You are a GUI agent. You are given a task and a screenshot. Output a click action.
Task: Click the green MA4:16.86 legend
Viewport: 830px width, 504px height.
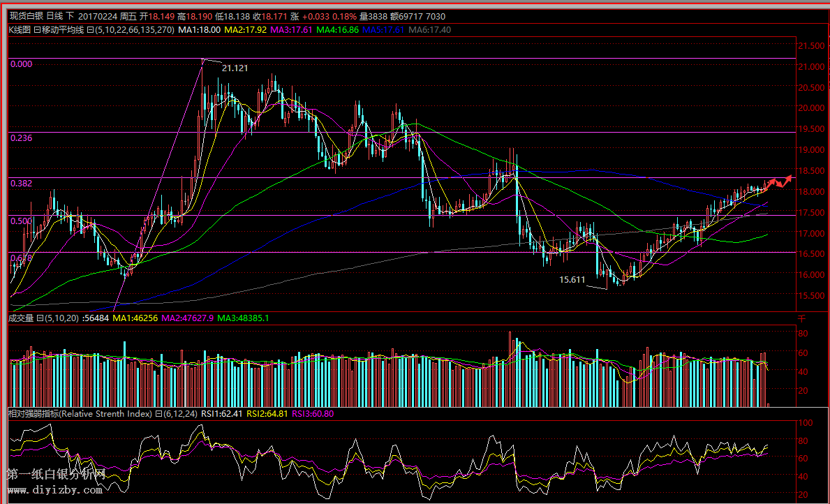(x=338, y=30)
